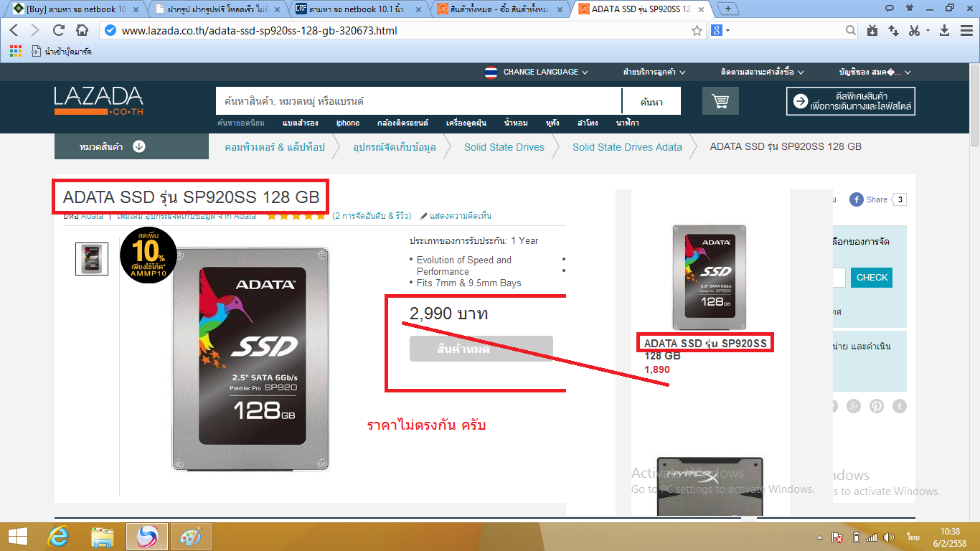Screen dimensions: 980x551
Task: Click the CHECK button
Action: (872, 277)
